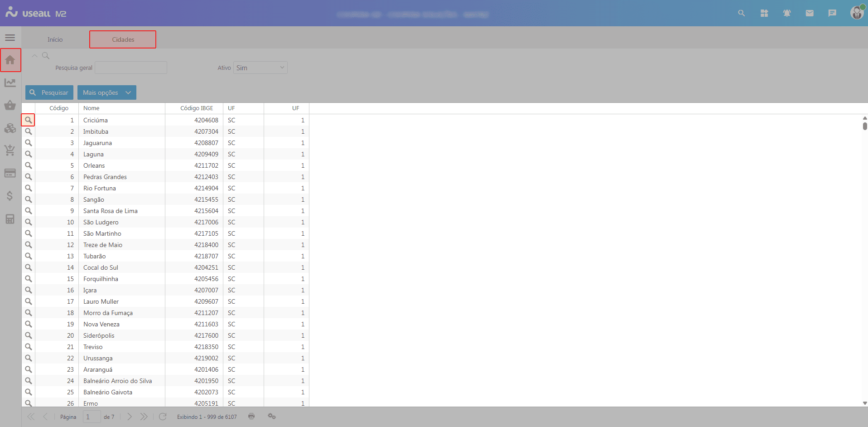Click the print icon in the footer
The width and height of the screenshot is (868, 427).
tap(251, 416)
